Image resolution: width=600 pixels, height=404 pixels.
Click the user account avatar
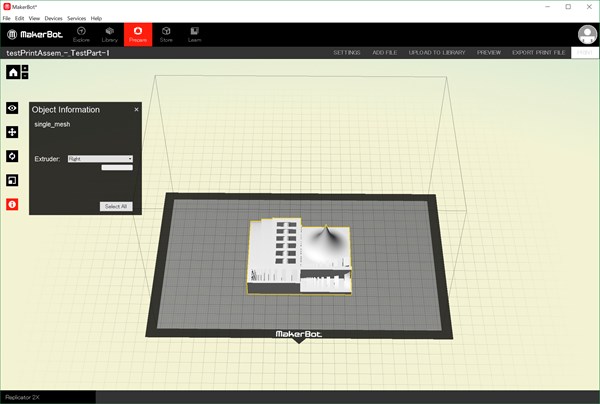(x=587, y=35)
